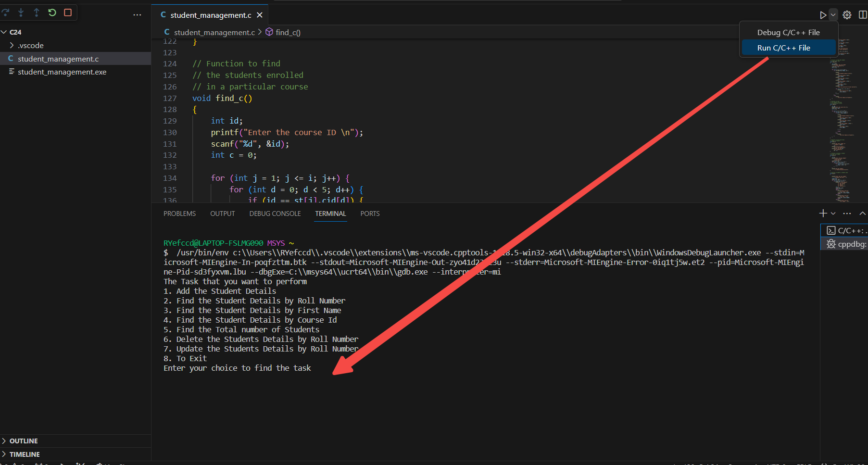Screen dimensions: 868x465
Task: Split the editor to the right
Action: (x=863, y=15)
